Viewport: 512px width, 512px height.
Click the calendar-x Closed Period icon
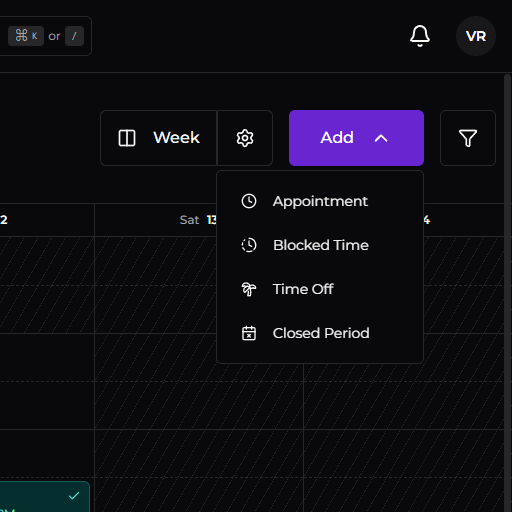(249, 333)
